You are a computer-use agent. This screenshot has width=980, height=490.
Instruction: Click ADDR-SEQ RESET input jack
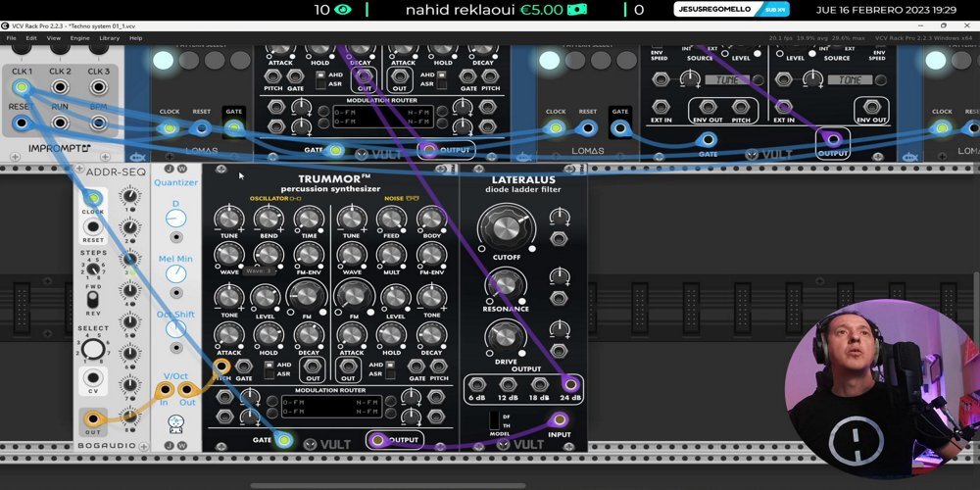(92, 227)
